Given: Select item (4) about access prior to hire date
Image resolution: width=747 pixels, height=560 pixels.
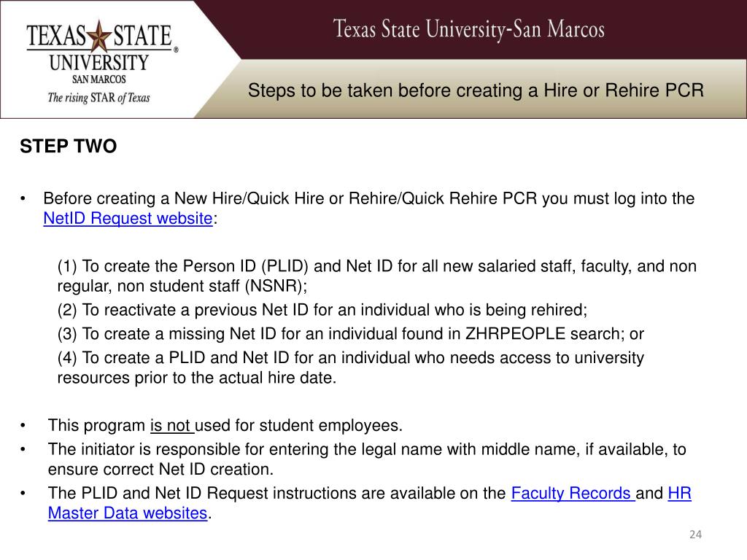Looking at the screenshot, I should point(351,367).
